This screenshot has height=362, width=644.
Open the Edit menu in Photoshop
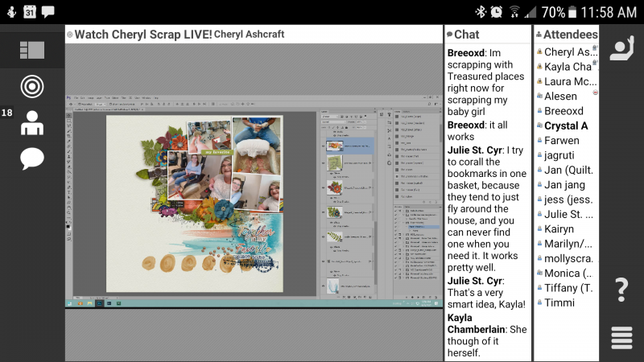[x=84, y=98]
